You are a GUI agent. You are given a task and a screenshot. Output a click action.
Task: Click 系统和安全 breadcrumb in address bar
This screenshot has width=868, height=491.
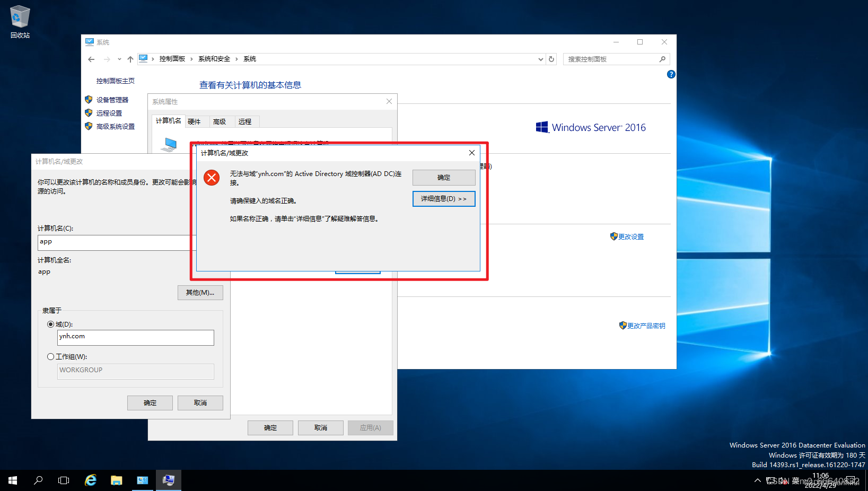click(214, 59)
